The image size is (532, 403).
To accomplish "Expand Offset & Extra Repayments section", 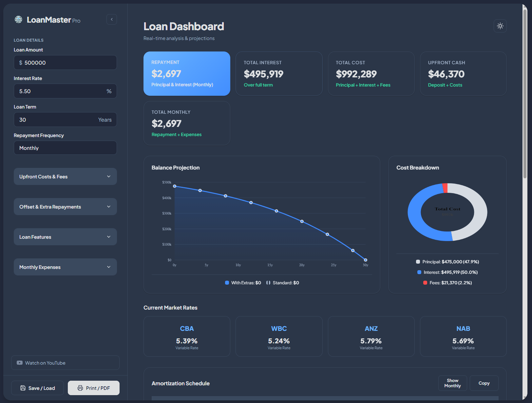I will [x=65, y=207].
